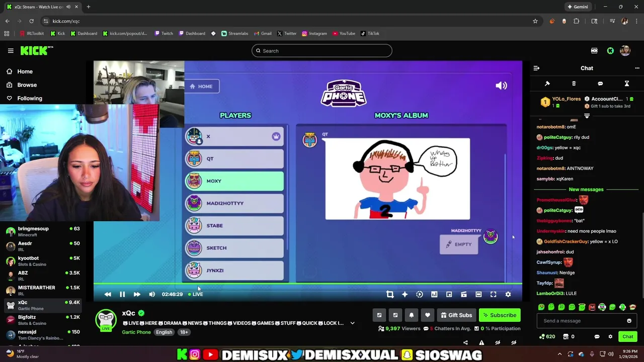Toggle notification bell for xQc
Viewport: 644px width, 362px height.
click(x=412, y=315)
